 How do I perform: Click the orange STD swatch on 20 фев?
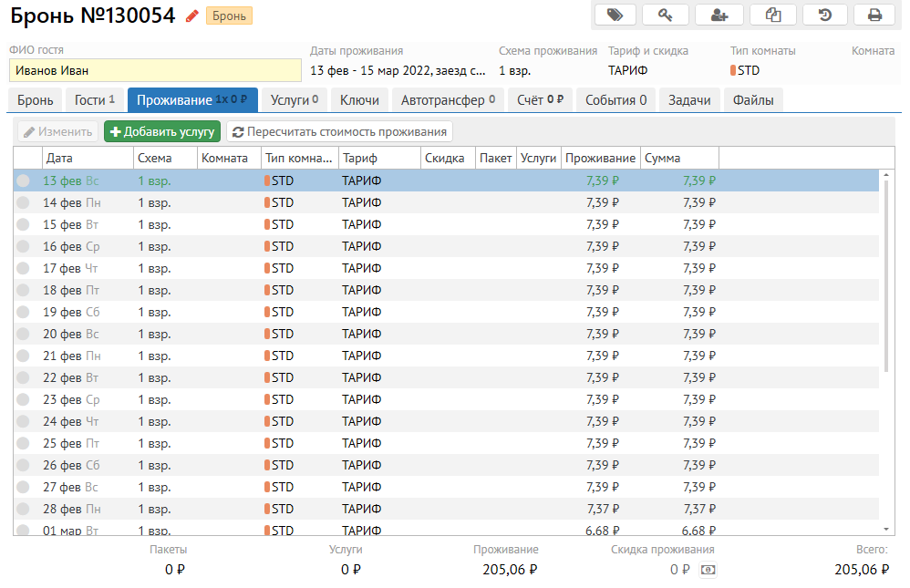[267, 334]
